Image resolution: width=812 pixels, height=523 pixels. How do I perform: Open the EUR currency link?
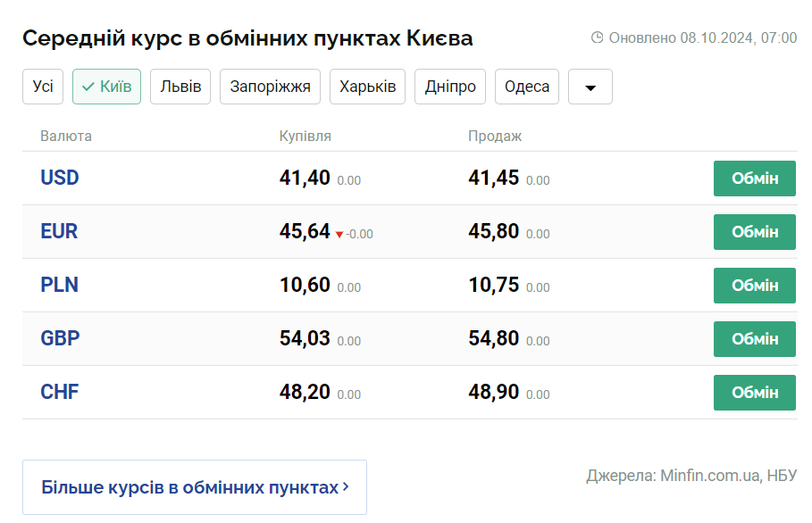click(x=59, y=231)
